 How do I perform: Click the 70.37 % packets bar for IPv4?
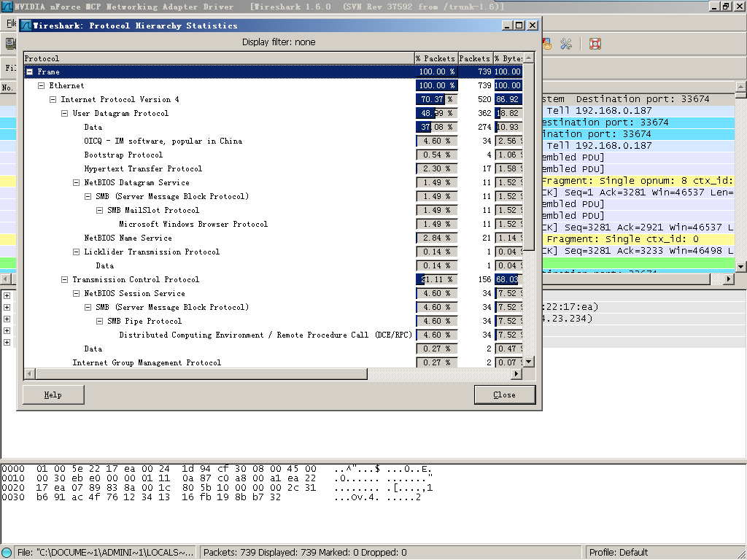[x=436, y=99]
